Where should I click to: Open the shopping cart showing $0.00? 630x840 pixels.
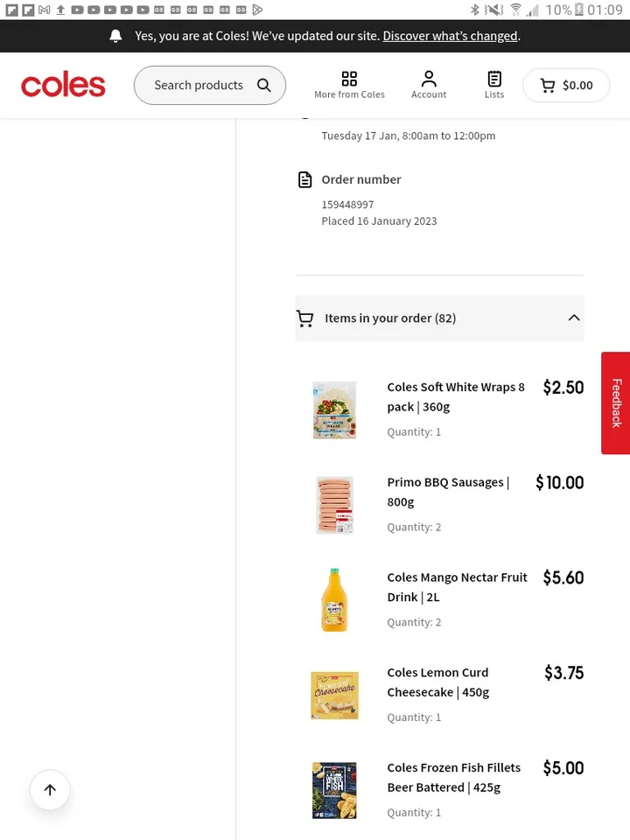(x=565, y=85)
